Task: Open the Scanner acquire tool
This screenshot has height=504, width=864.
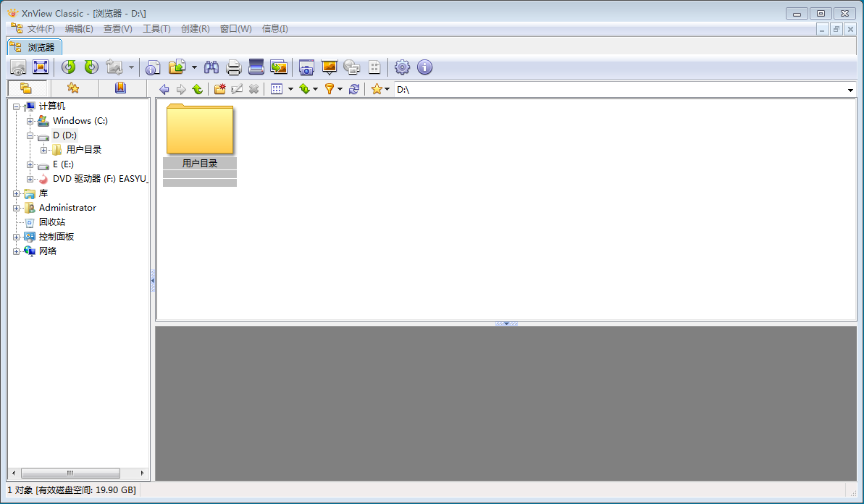Action: [256, 67]
